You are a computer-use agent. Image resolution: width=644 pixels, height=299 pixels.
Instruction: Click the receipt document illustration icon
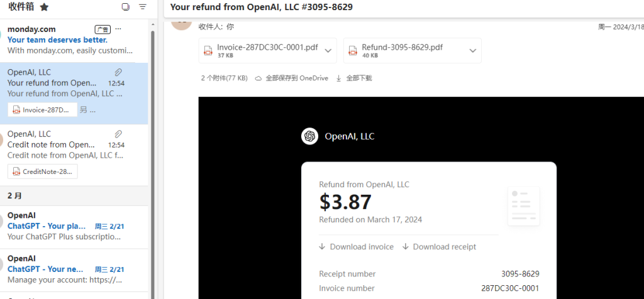click(523, 206)
